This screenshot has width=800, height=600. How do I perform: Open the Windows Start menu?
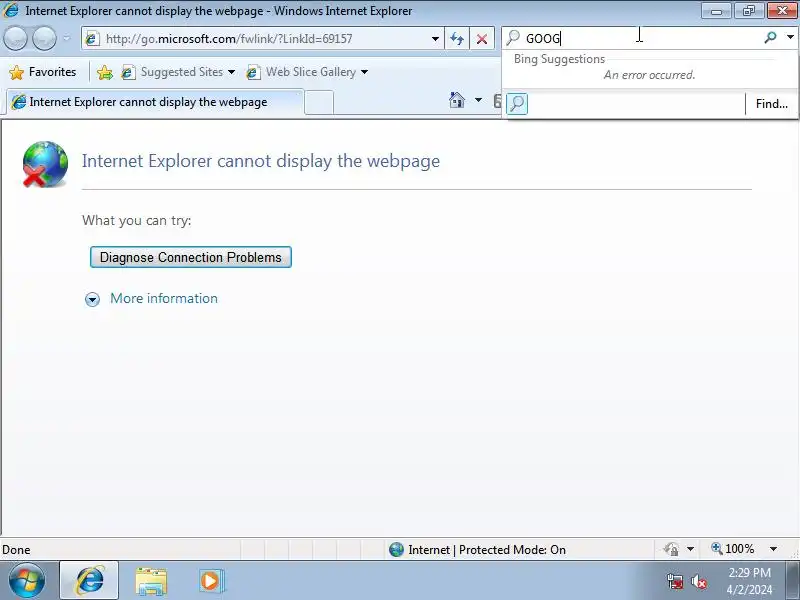[27, 581]
